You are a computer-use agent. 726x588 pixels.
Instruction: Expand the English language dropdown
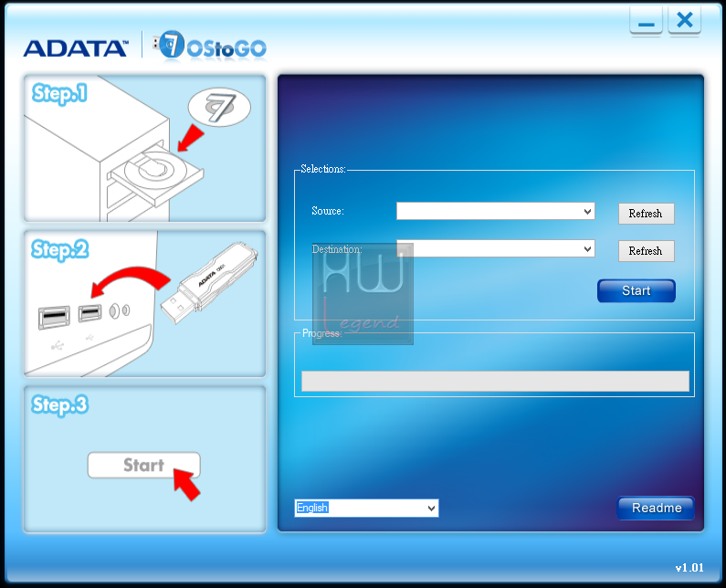pyautogui.click(x=366, y=508)
